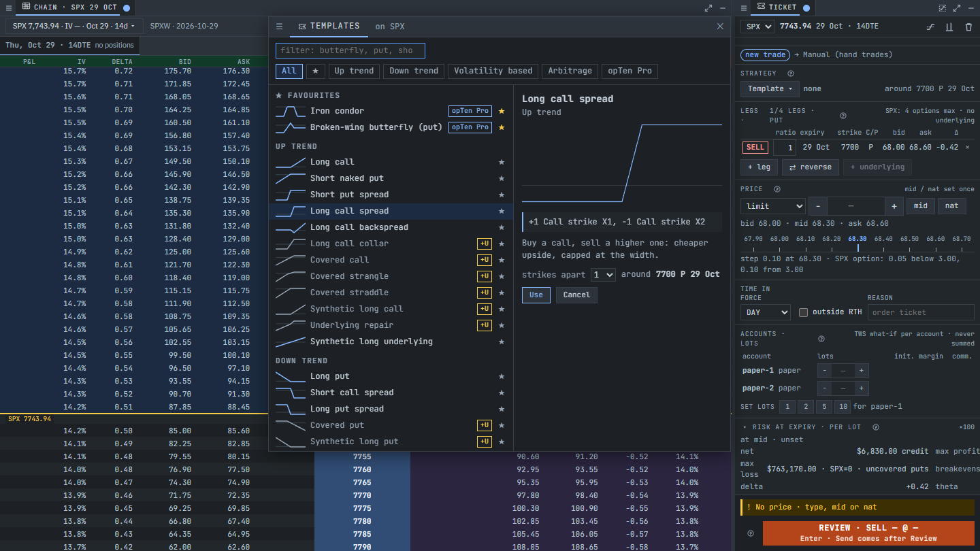Open the Price section help icon
This screenshot has height=551, width=980.
777,189
